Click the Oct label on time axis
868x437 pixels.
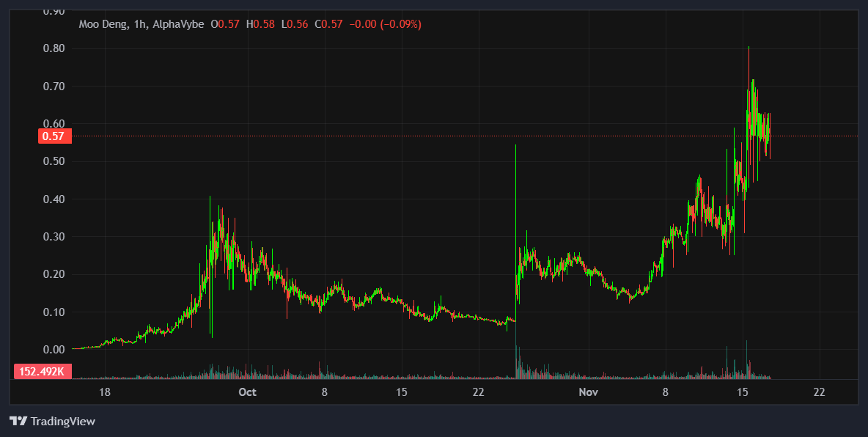tap(248, 392)
